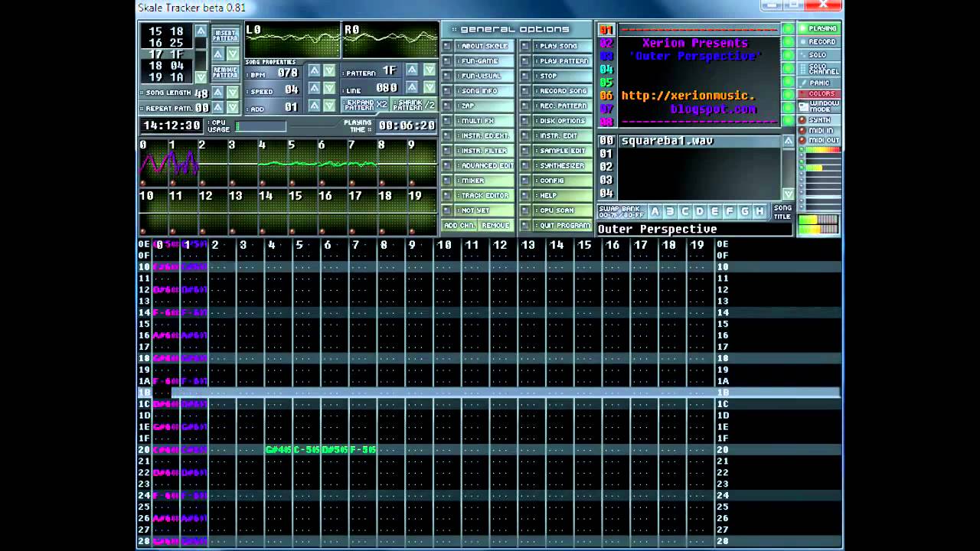Lower the Speed value with down arrow
This screenshot has height=551, width=980.
pos(329,89)
